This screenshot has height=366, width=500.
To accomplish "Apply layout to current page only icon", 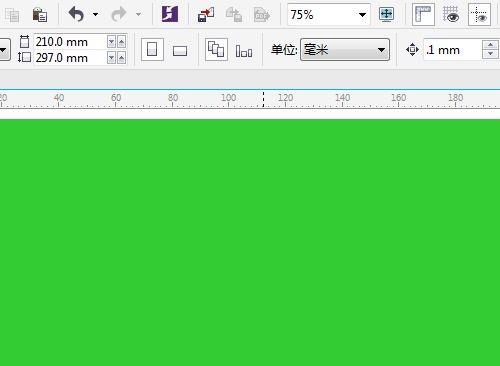I will (x=244, y=51).
